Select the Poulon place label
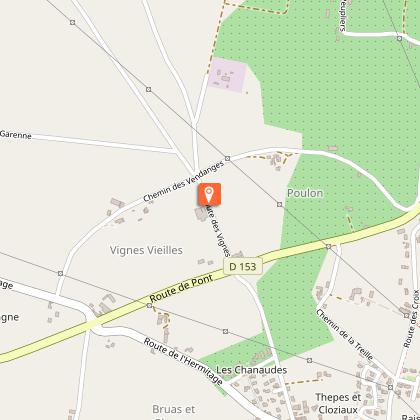The width and height of the screenshot is (420, 420). (x=305, y=193)
